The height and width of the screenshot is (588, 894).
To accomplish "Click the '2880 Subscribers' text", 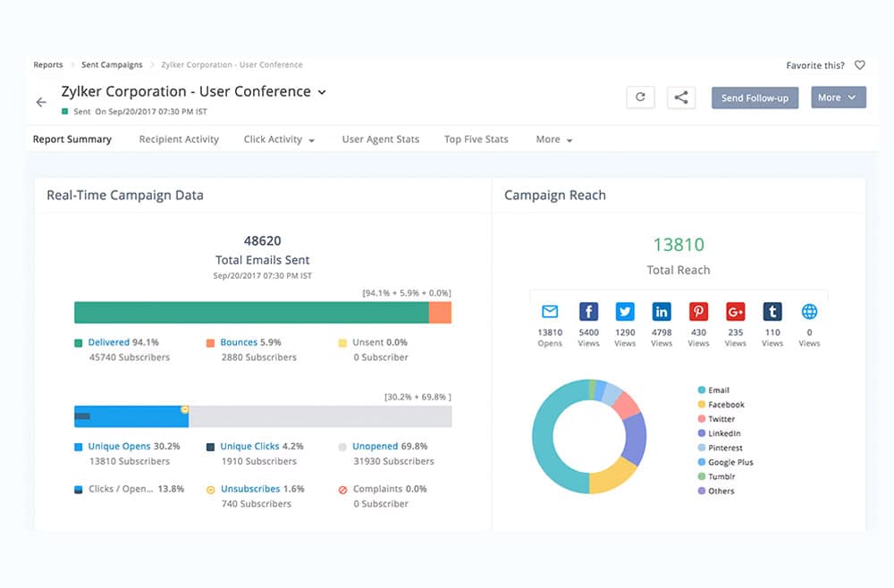I will (259, 357).
